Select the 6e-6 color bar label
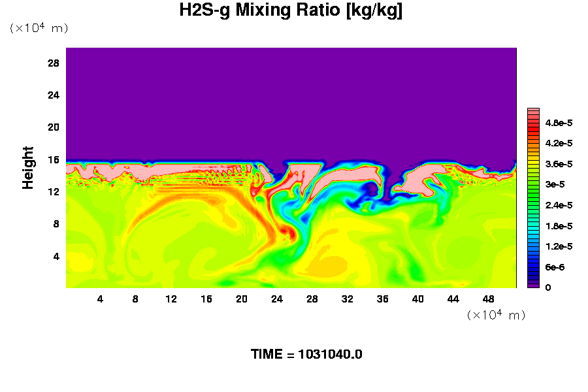The height and width of the screenshot is (392, 588). 555,267
